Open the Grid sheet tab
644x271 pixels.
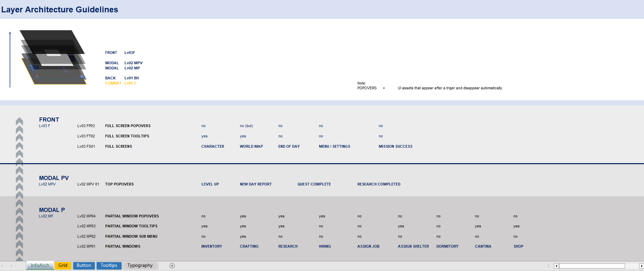63,266
